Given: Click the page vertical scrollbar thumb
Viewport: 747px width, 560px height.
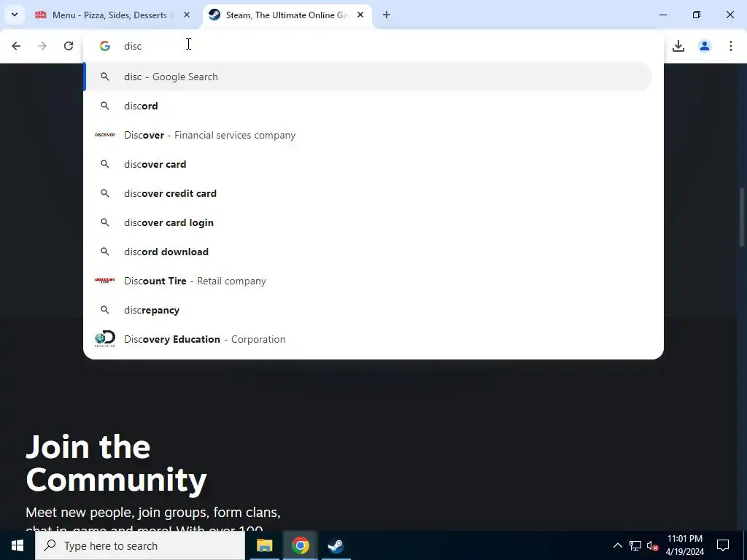Looking at the screenshot, I should point(742,217).
